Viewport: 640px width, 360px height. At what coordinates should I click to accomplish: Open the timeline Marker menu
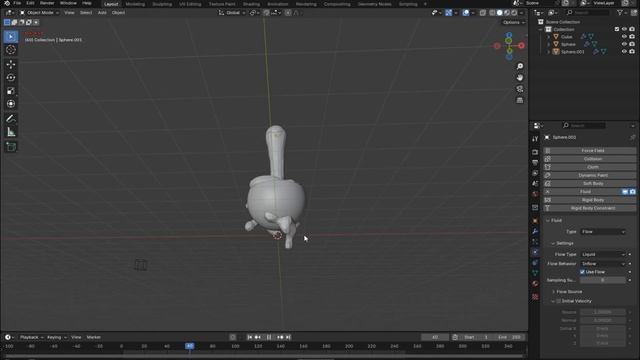click(x=93, y=338)
